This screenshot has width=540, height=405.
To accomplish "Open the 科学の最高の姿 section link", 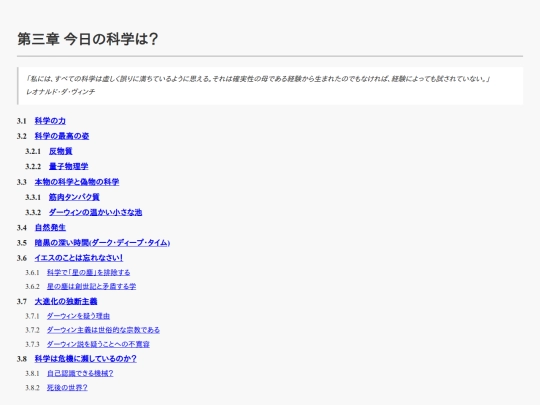I will pyautogui.click(x=62, y=136).
